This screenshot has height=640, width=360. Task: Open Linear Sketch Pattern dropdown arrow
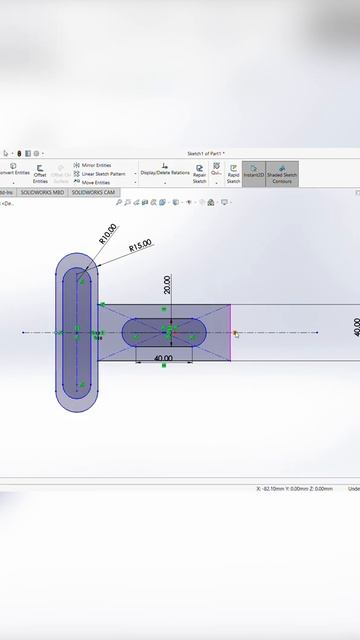135,174
